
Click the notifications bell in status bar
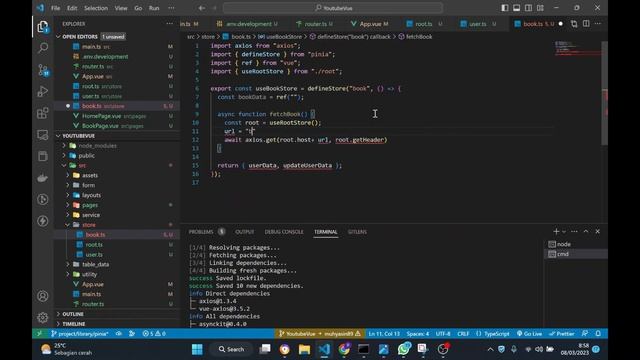pyautogui.click(x=598, y=333)
